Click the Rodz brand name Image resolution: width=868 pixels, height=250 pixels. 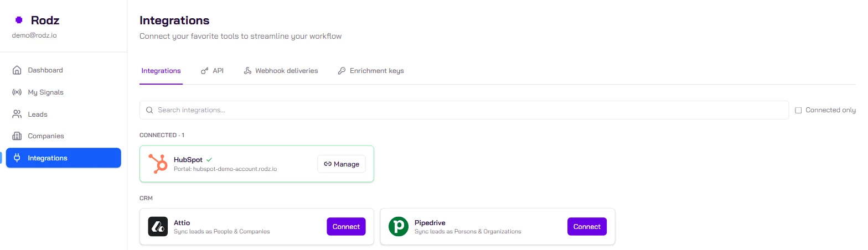point(45,20)
